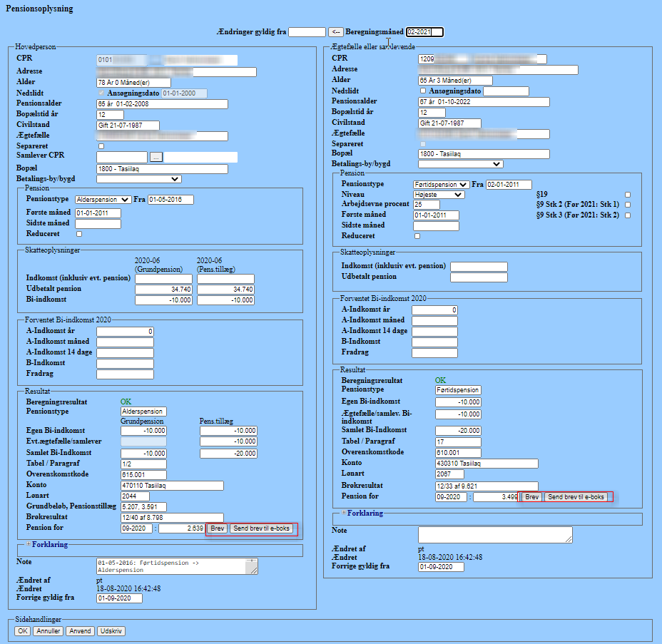Screen dimensions: 662x644
Task: Click the spouse Fradrag field
Action: (434, 353)
